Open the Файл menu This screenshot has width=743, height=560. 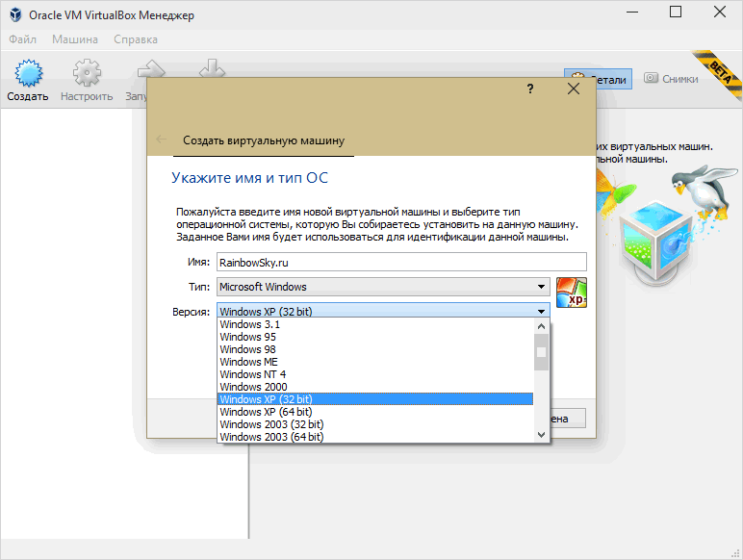(22, 39)
